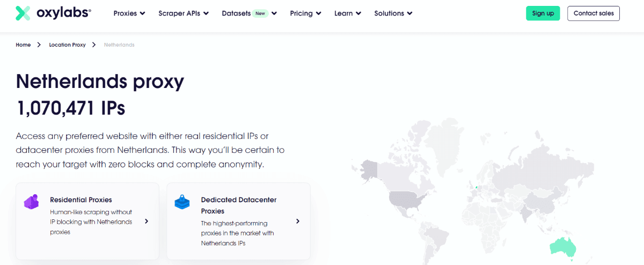Expand the Datasets dropdown chevron
Viewport: 644px width, 265px height.
coord(274,13)
